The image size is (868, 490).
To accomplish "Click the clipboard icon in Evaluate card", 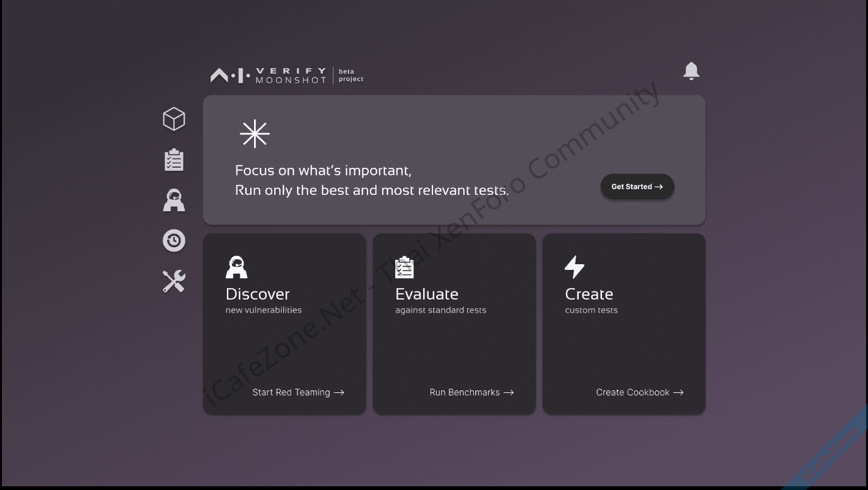I will (x=404, y=267).
